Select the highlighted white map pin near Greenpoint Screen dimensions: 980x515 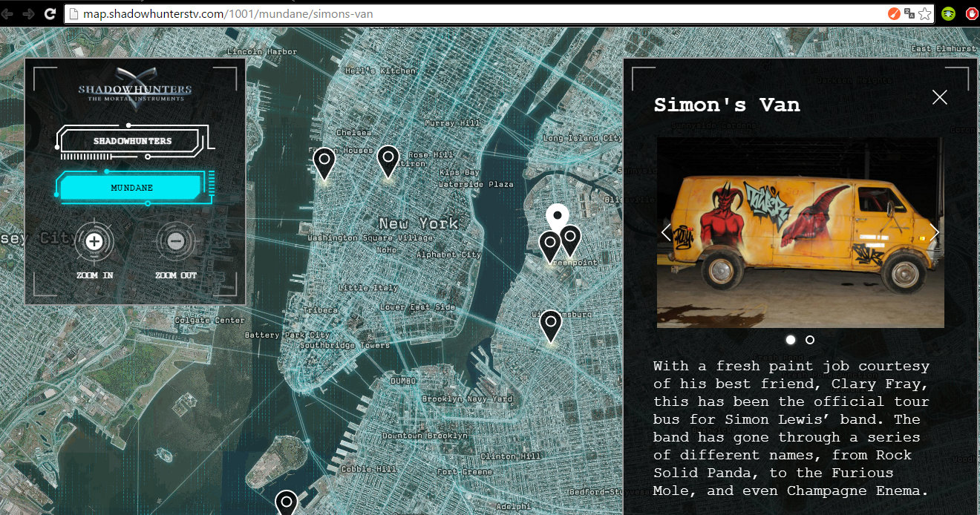[x=558, y=217]
